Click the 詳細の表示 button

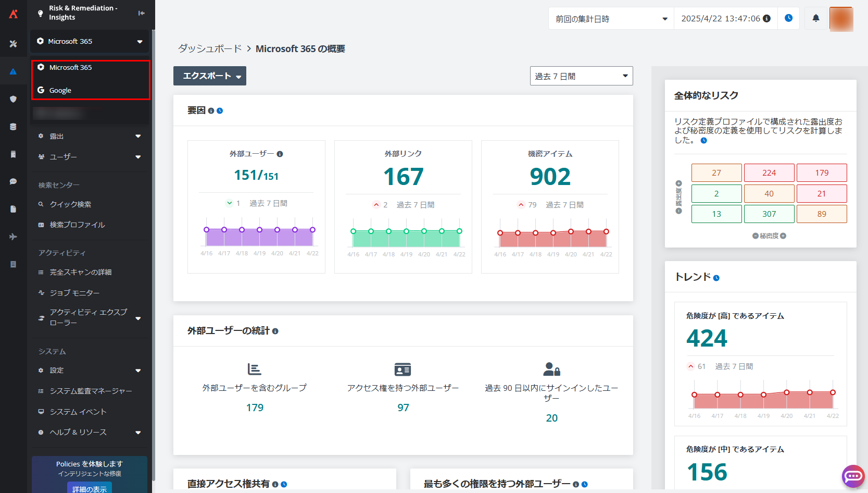pyautogui.click(x=90, y=489)
